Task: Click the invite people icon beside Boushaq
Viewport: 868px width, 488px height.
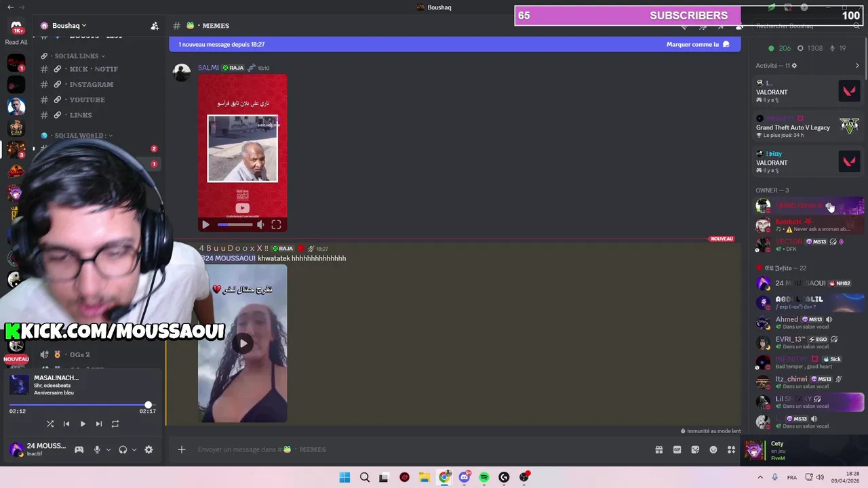Action: click(x=155, y=26)
